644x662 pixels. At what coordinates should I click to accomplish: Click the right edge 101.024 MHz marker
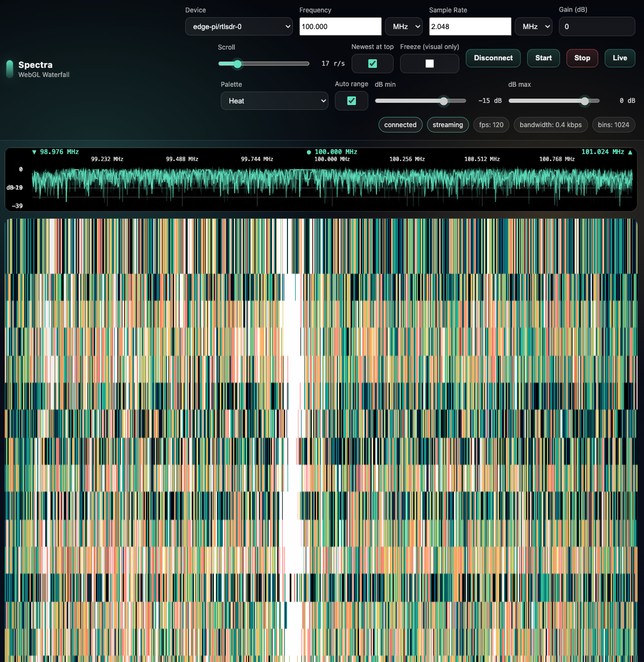tap(607, 152)
